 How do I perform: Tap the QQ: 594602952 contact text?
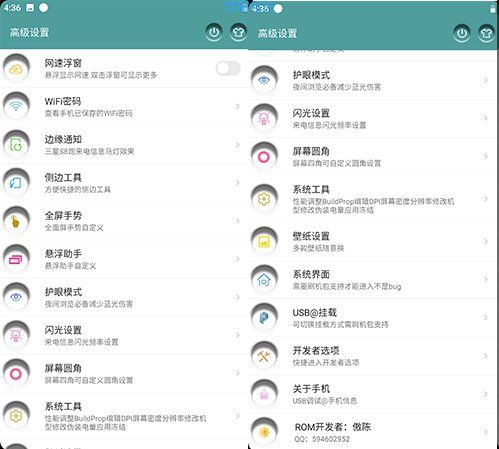322,439
